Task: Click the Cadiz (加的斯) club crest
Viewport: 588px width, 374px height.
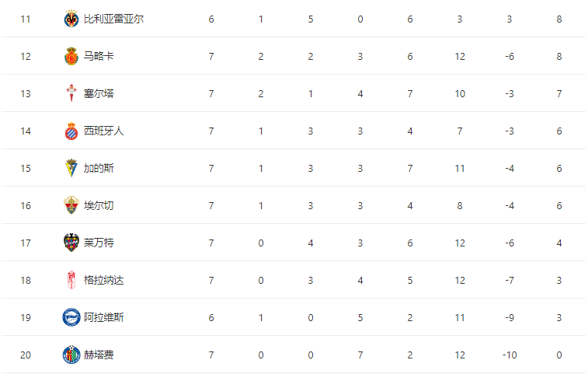Action: click(x=71, y=168)
